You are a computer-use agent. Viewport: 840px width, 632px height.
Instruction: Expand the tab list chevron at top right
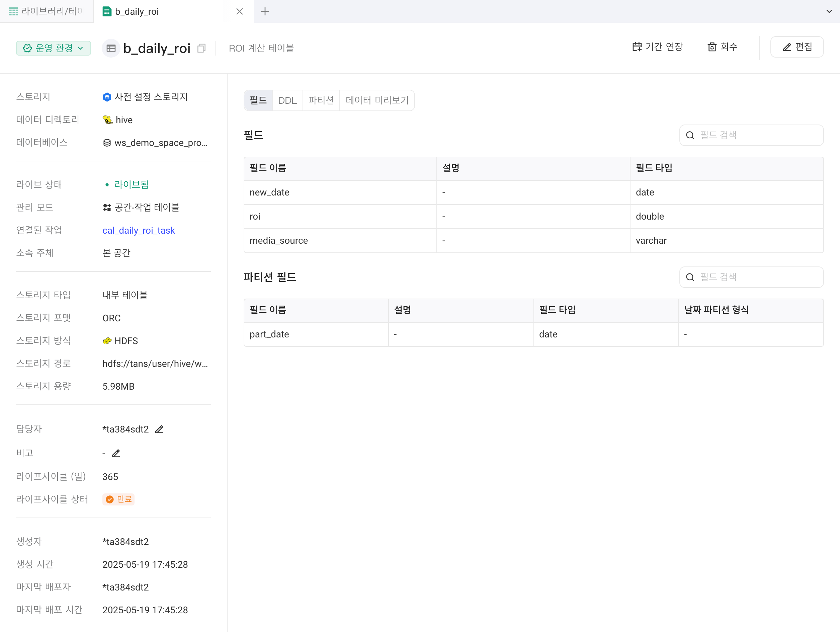(x=829, y=11)
